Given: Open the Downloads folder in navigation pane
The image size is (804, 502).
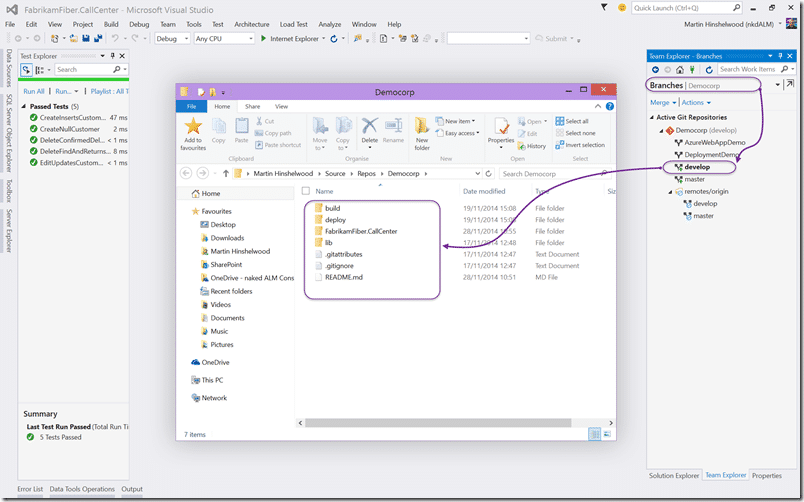Looking at the screenshot, I should 227,238.
